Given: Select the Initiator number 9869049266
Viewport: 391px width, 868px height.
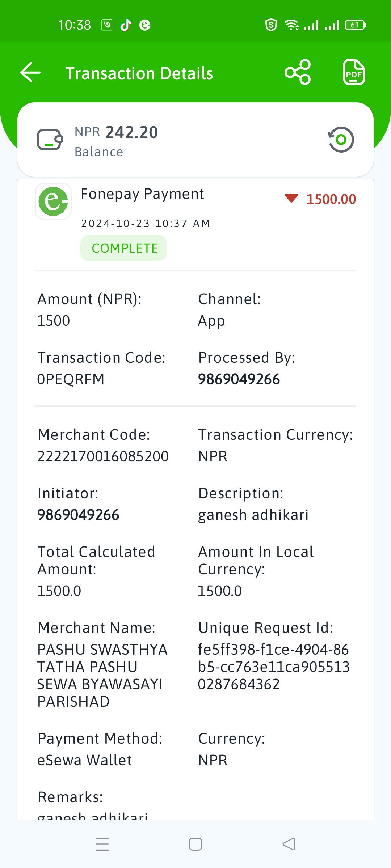Looking at the screenshot, I should click(x=78, y=515).
